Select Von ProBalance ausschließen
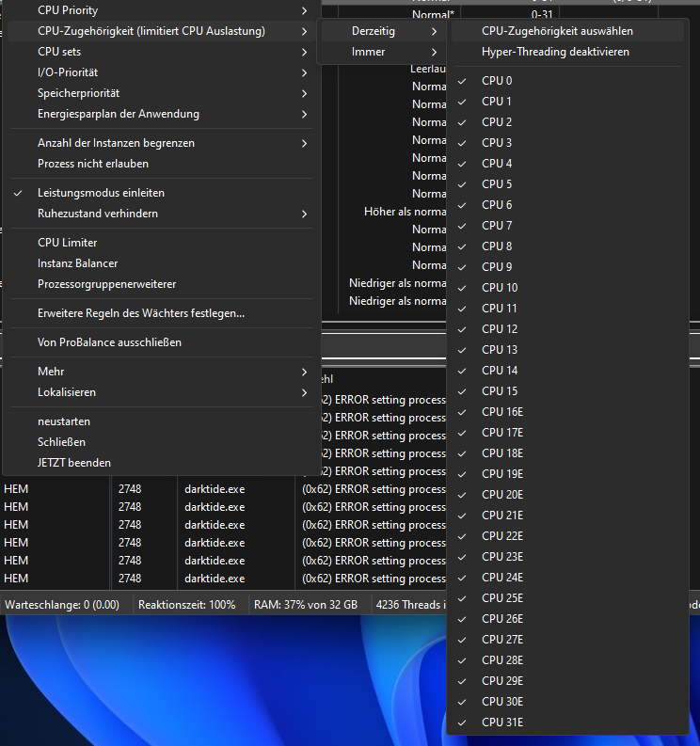The width and height of the screenshot is (700, 746). 161,342
